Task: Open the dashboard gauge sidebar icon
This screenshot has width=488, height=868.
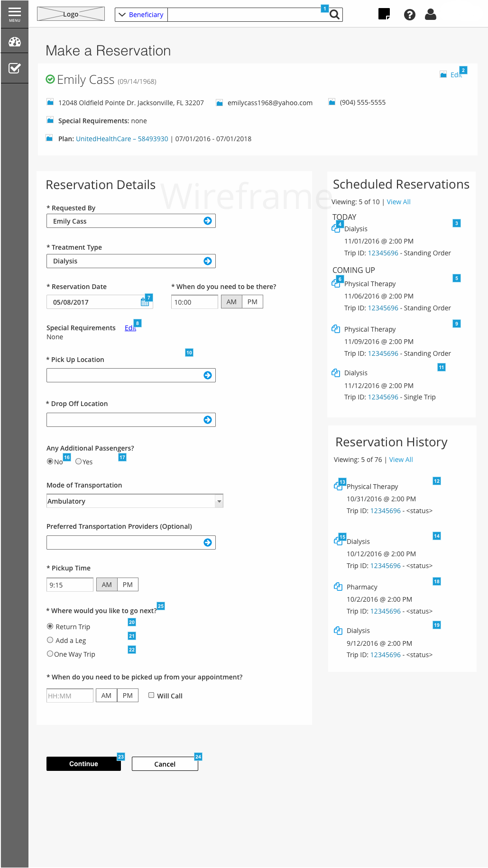Action: pyautogui.click(x=15, y=42)
